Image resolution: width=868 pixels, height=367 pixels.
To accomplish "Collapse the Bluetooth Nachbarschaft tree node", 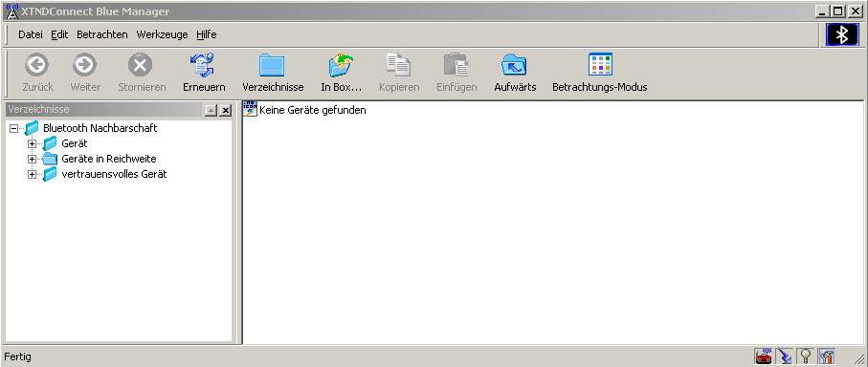I will tap(13, 128).
